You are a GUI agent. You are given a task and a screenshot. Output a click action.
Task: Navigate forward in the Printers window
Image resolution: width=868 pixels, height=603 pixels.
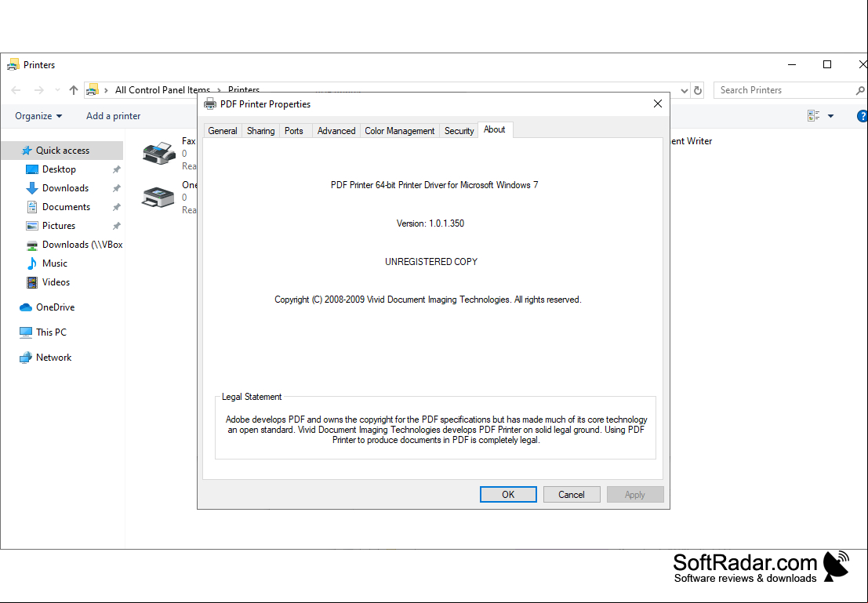pos(38,89)
